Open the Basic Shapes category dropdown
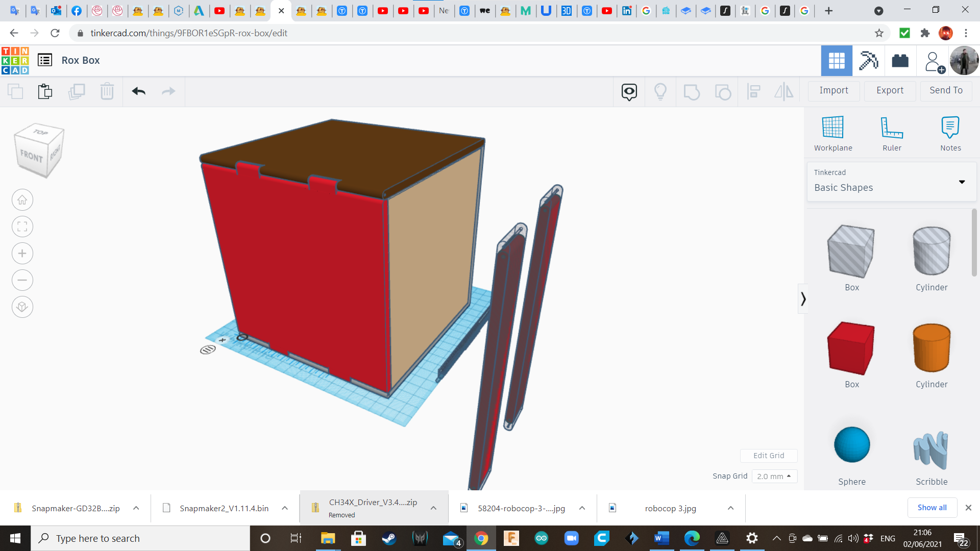980x551 pixels. (891, 181)
